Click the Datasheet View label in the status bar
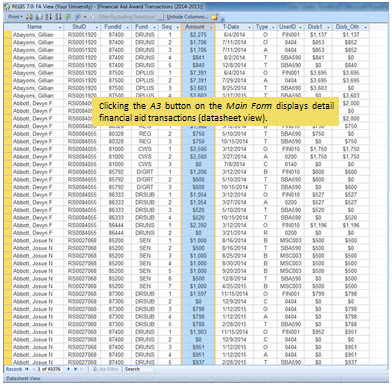Viewport: 392px width, 384px height. point(23,378)
